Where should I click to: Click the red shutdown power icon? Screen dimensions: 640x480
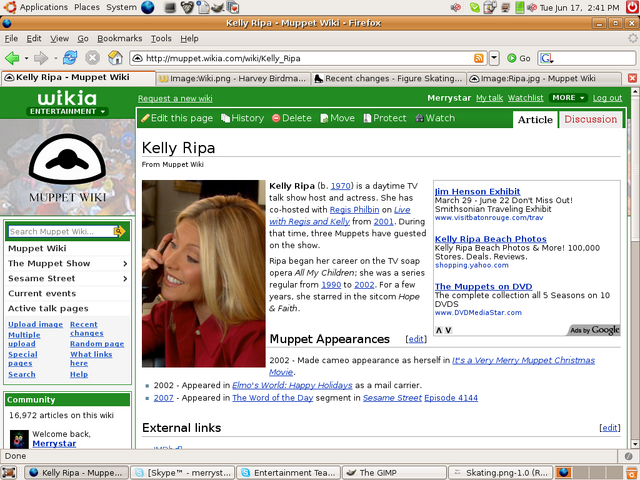tap(633, 7)
